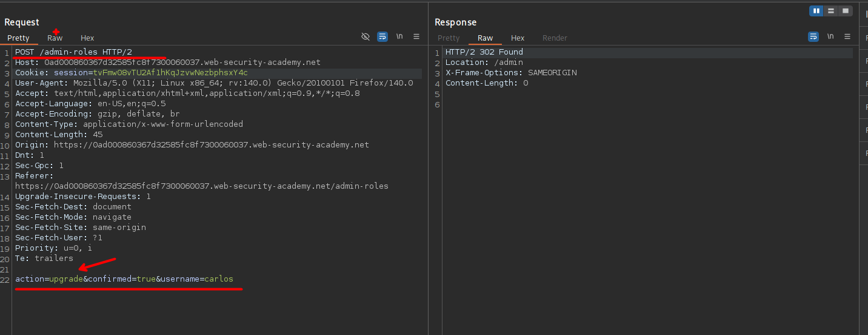The image size is (868, 335).
Task: Show non-printable characters in Response panel
Action: [x=830, y=36]
